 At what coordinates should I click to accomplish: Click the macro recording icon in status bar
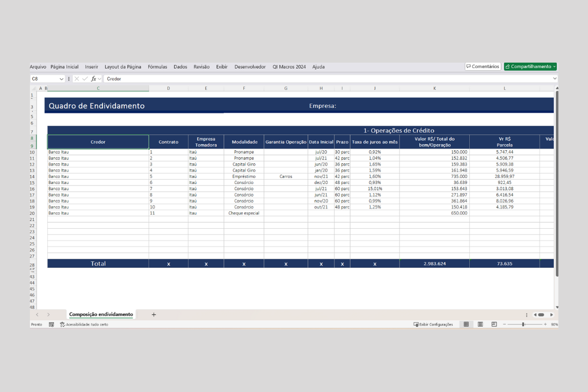coord(51,324)
